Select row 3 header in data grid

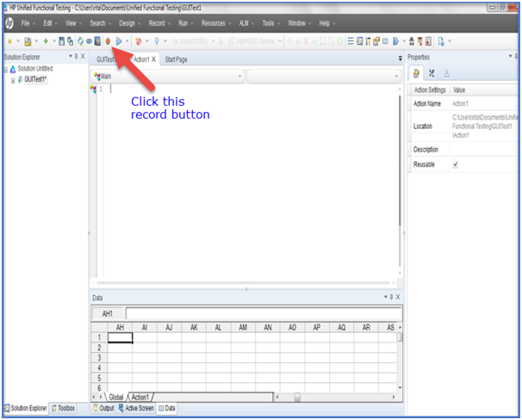[x=99, y=358]
